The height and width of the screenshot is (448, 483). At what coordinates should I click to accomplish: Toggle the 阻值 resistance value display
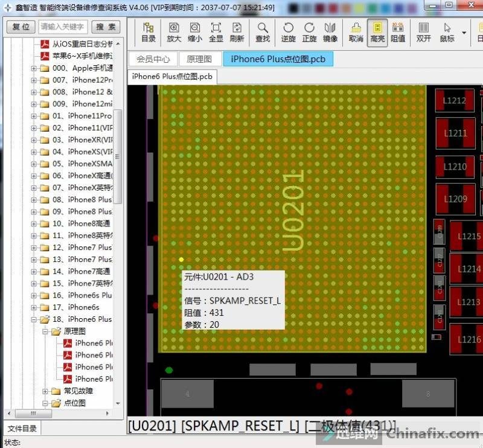398,32
